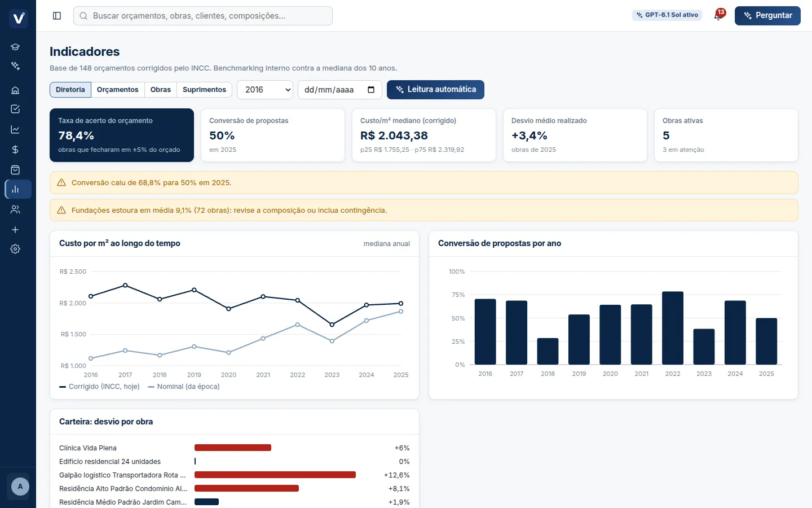Click the Edifício residencial 24 unidades label
The height and width of the screenshot is (508, 812).
pos(110,462)
